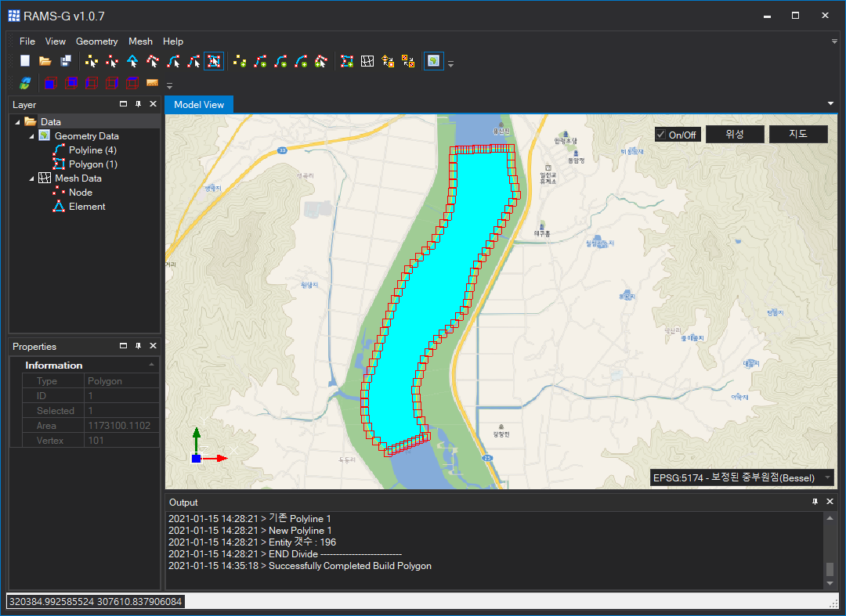
Task: Select the highlighted polygon select tool
Action: coord(213,61)
